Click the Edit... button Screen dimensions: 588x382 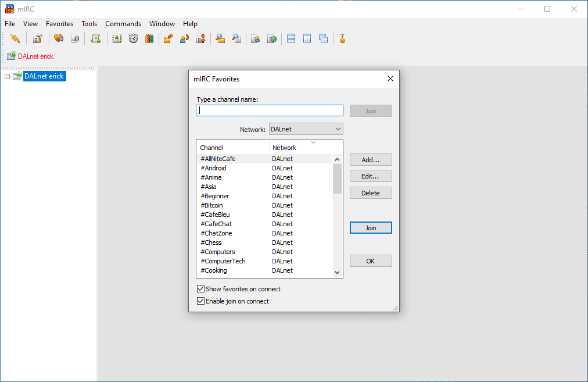[x=371, y=176]
